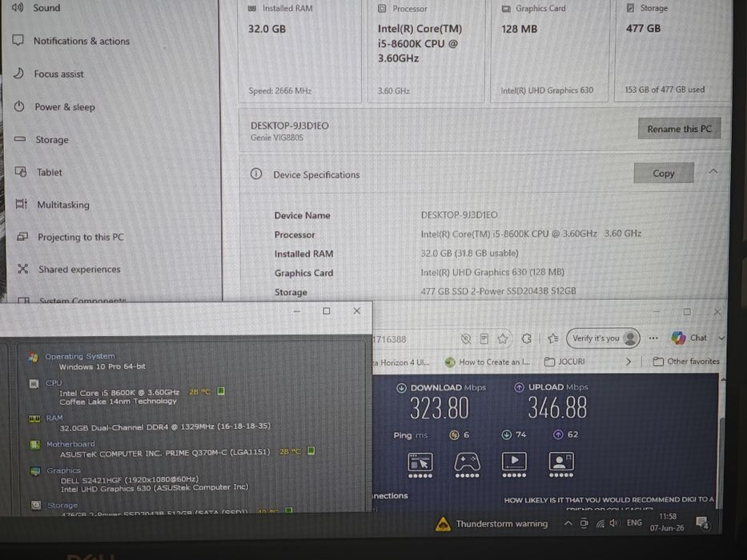Screen dimensions: 747x560
Task: Click the Multitasking icon in sidebar
Action: pos(22,204)
